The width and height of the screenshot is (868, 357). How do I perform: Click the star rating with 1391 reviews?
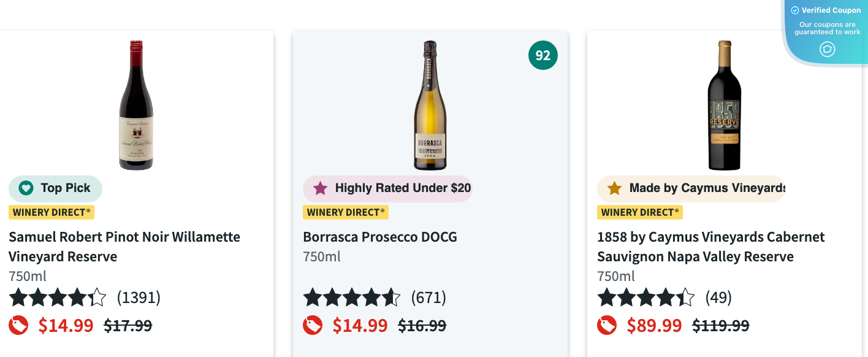click(x=58, y=298)
